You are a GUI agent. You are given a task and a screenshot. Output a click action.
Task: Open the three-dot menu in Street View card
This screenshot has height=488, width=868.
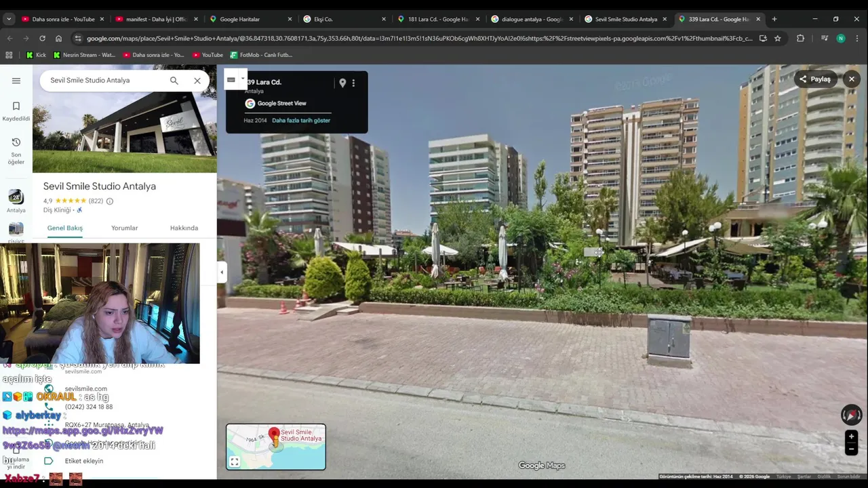pos(353,83)
